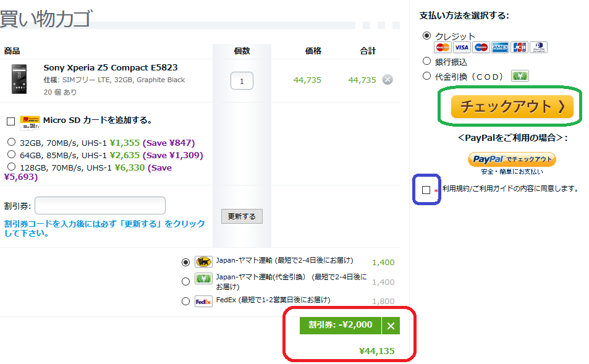Image resolution: width=589 pixels, height=364 pixels.
Task: Remove Sony Xperia Z5 from cart
Action: [388, 80]
